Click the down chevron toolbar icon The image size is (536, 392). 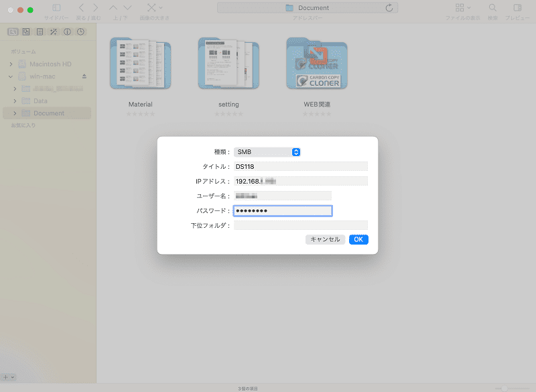pos(127,8)
